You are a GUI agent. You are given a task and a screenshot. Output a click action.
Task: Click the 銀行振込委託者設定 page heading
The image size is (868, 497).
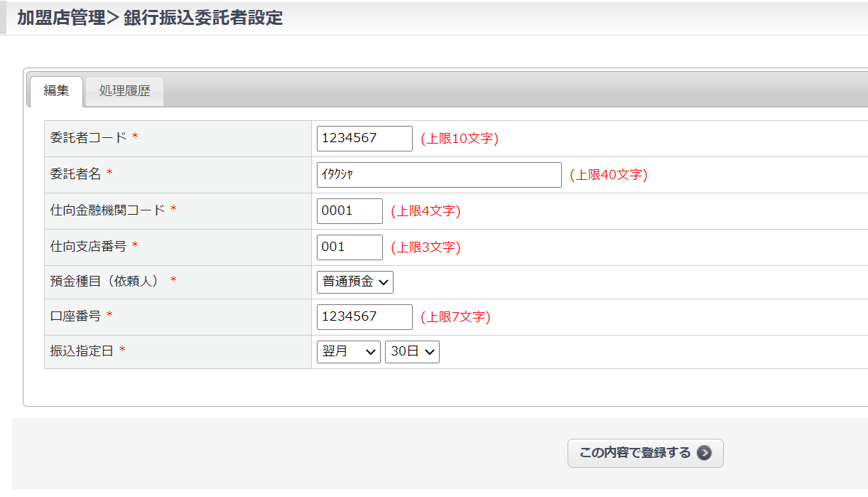(203, 18)
